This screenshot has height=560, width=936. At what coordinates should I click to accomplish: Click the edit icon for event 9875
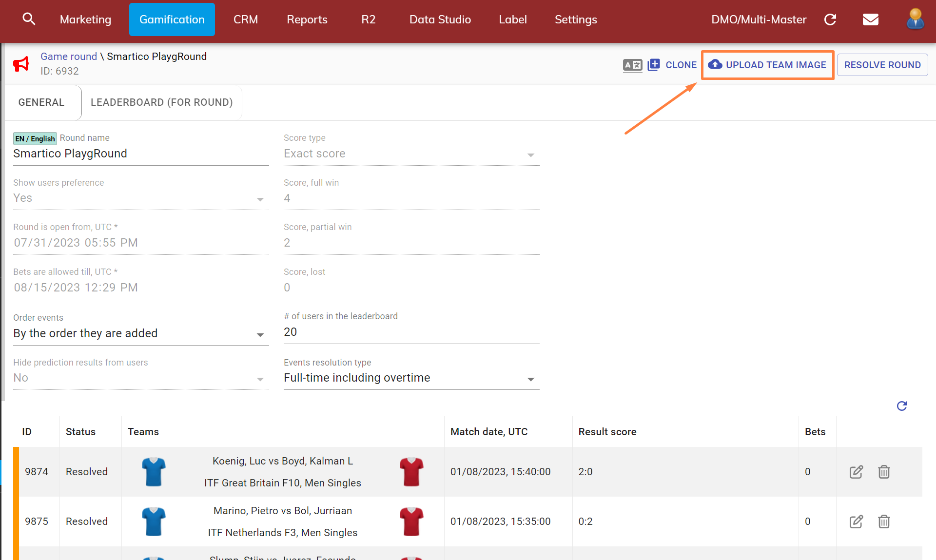click(x=856, y=521)
